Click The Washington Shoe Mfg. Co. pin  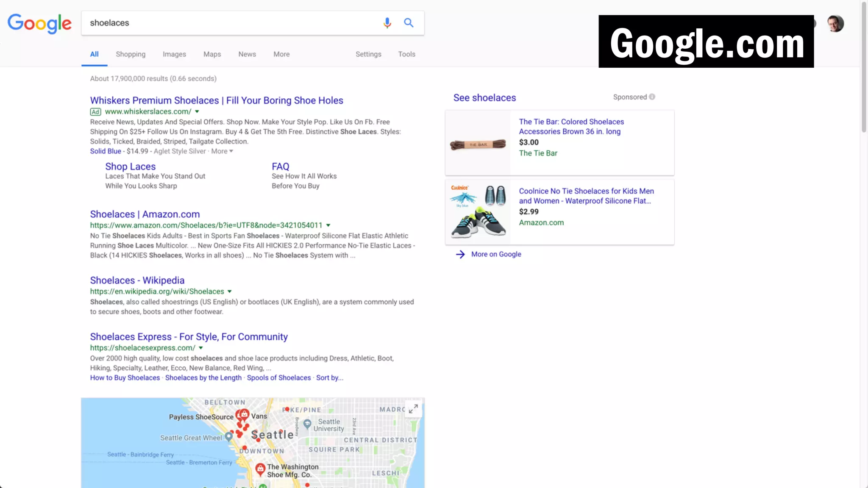(260, 469)
